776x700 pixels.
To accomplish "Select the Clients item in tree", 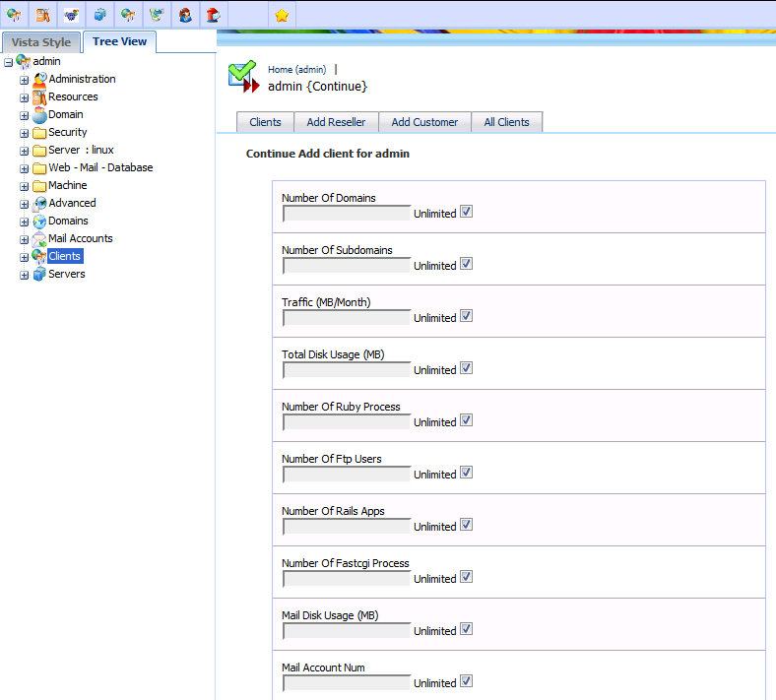I will (65, 256).
